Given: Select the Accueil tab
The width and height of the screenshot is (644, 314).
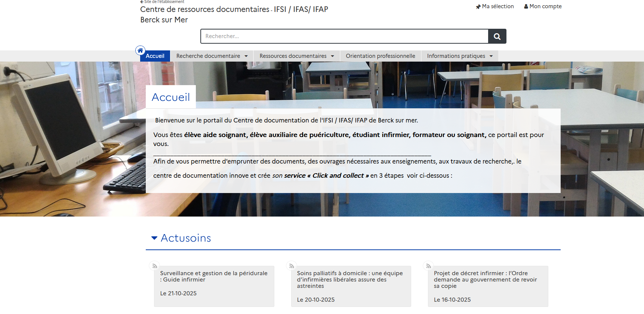Looking at the screenshot, I should (155, 56).
